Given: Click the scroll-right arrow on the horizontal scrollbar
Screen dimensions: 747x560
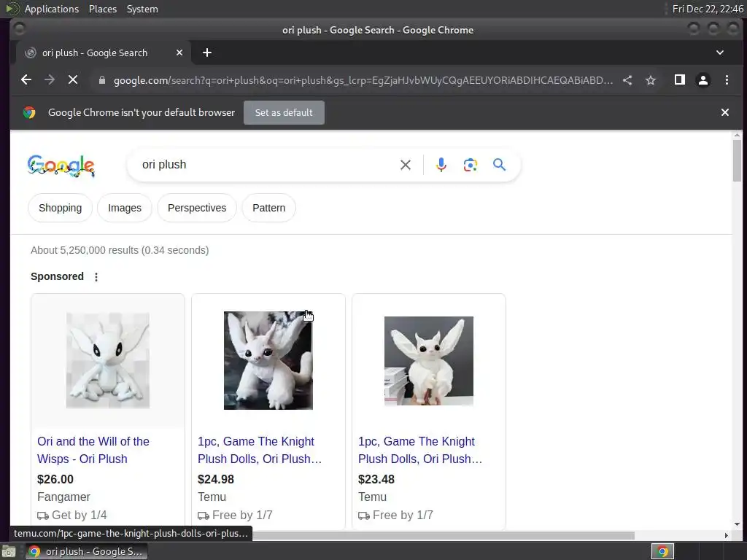Looking at the screenshot, I should tap(726, 536).
